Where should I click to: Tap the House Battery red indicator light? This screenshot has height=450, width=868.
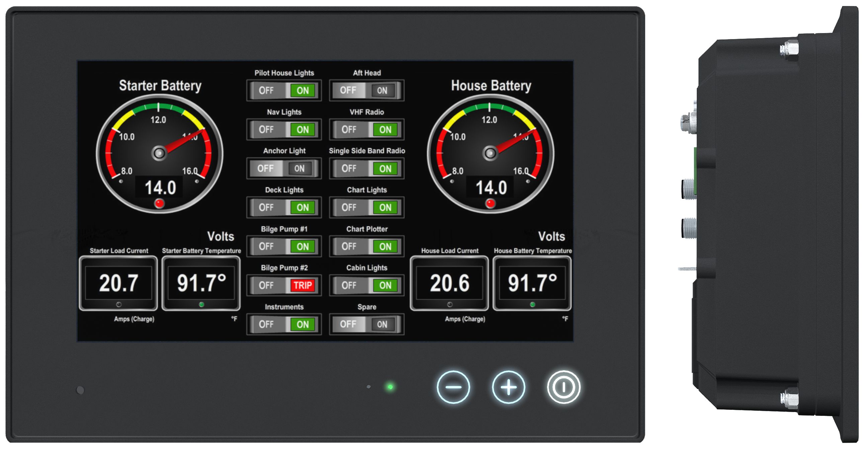(490, 203)
